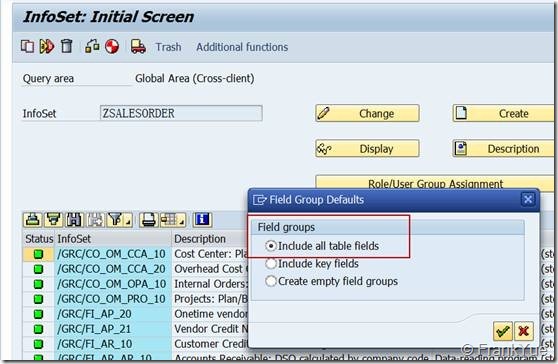Click the hierarchy adjust icon in toolbar

pos(92,46)
